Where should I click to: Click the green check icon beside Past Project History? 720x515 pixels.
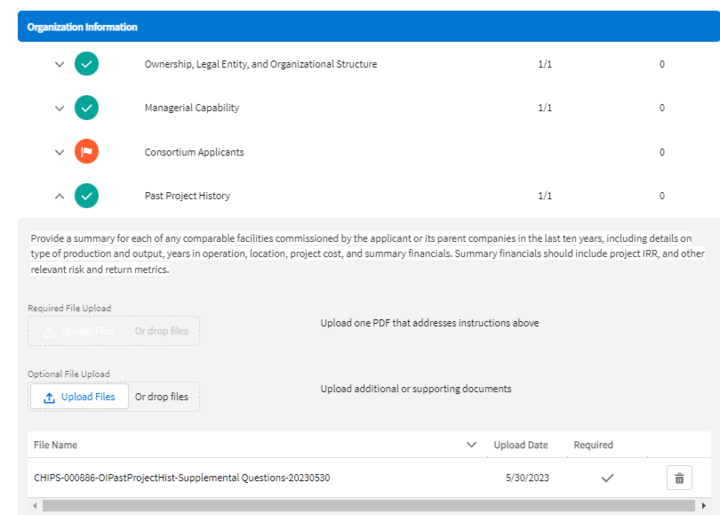coord(87,196)
